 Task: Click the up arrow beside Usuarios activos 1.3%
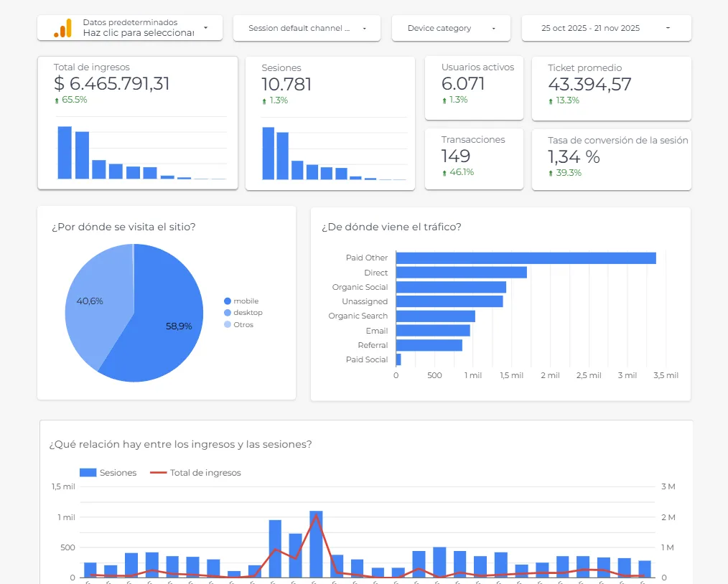(x=444, y=100)
